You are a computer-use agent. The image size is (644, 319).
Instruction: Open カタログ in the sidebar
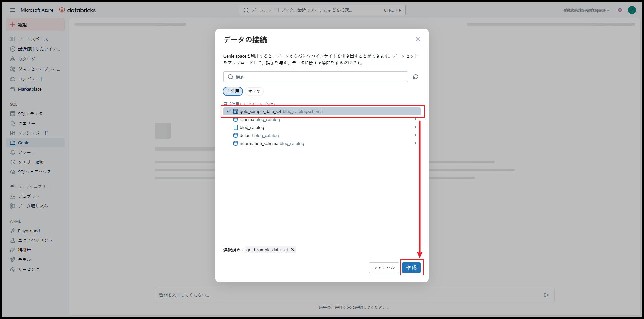(35, 59)
